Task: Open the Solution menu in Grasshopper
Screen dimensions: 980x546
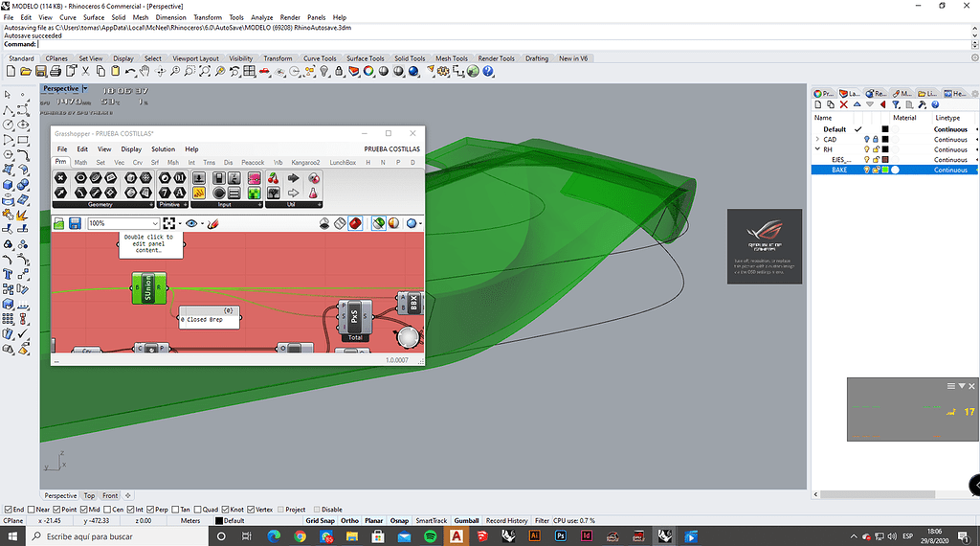Action: point(163,149)
